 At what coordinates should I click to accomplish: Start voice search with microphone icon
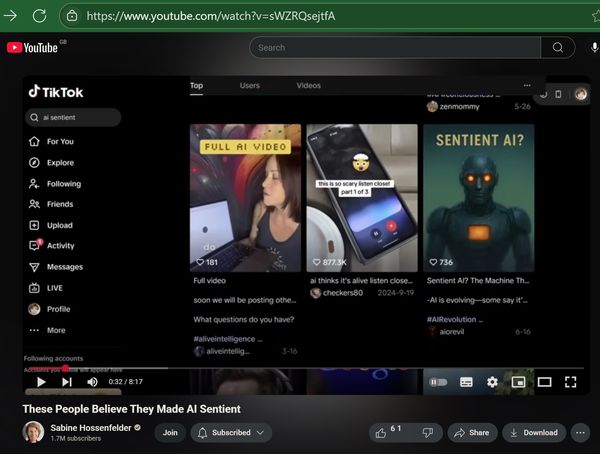tap(594, 47)
